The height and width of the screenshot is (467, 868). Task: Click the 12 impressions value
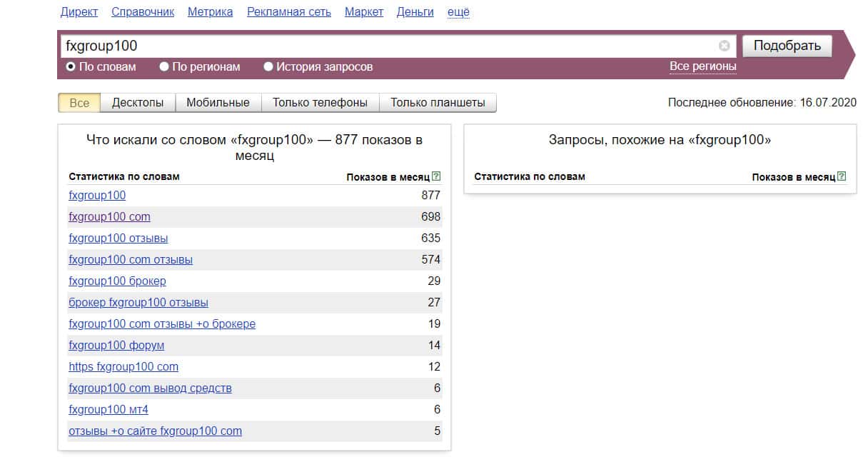(434, 366)
